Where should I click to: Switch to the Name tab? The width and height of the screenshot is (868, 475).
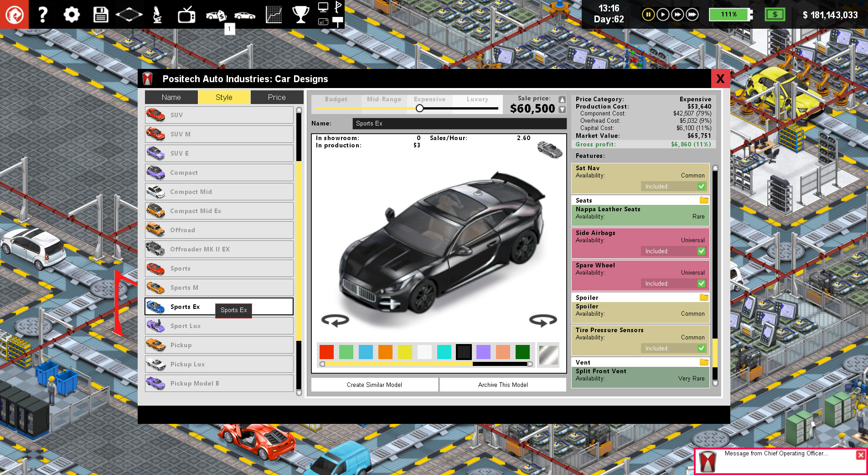(x=171, y=97)
